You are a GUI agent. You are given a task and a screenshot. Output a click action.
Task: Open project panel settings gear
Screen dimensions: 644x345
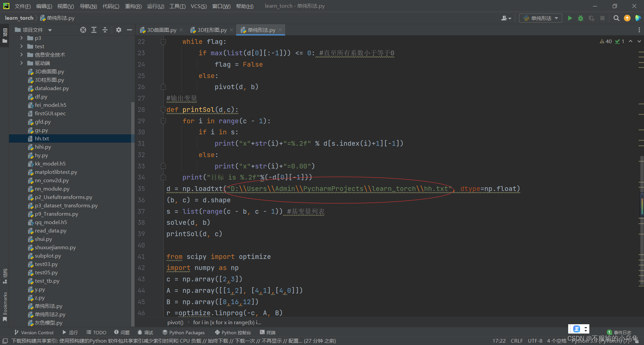coord(118,30)
